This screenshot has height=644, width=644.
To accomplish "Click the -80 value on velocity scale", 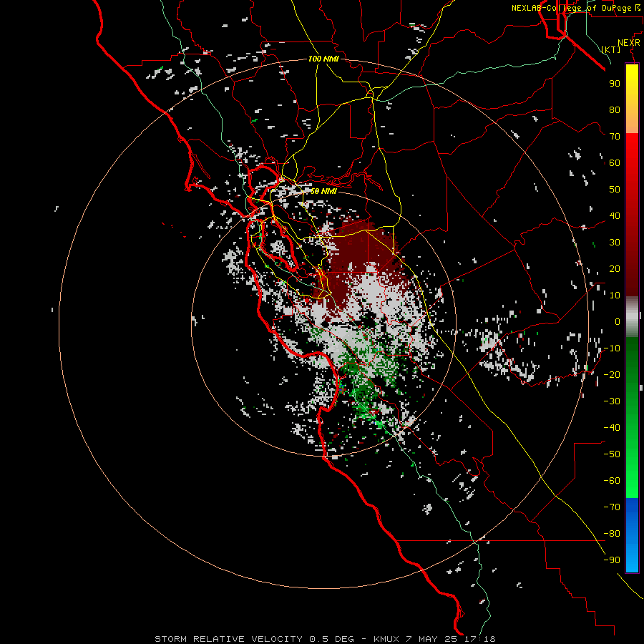I will pyautogui.click(x=612, y=534).
